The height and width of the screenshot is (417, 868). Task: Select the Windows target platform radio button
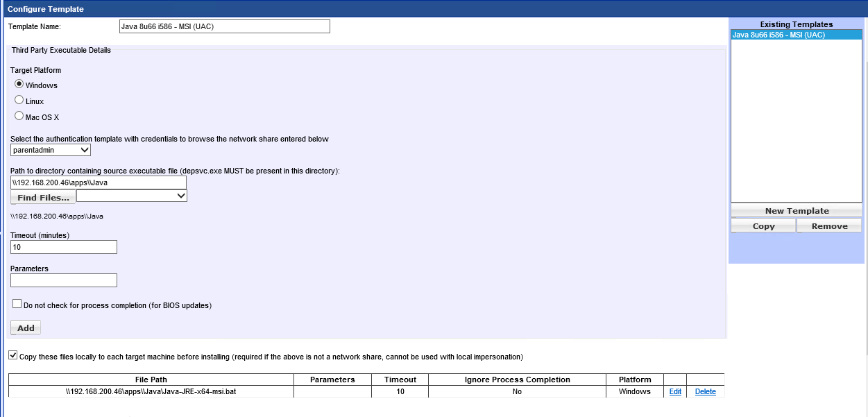click(x=19, y=84)
